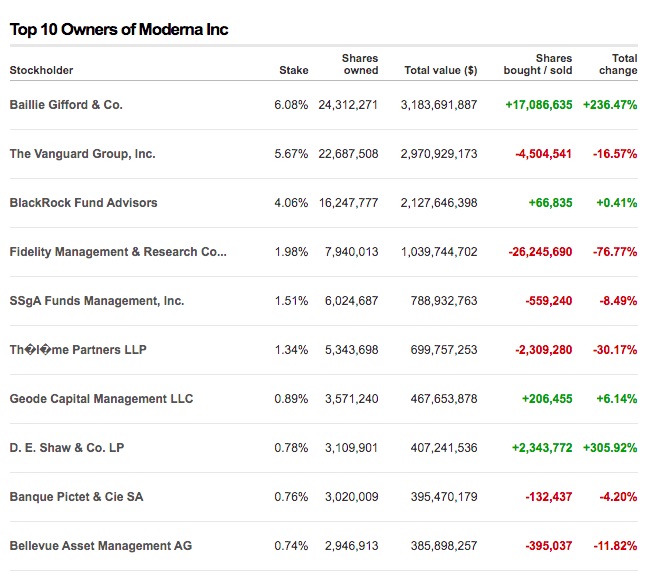Click total value 3,183,691,887
Image resolution: width=648 pixels, height=582 pixels.
(x=439, y=105)
